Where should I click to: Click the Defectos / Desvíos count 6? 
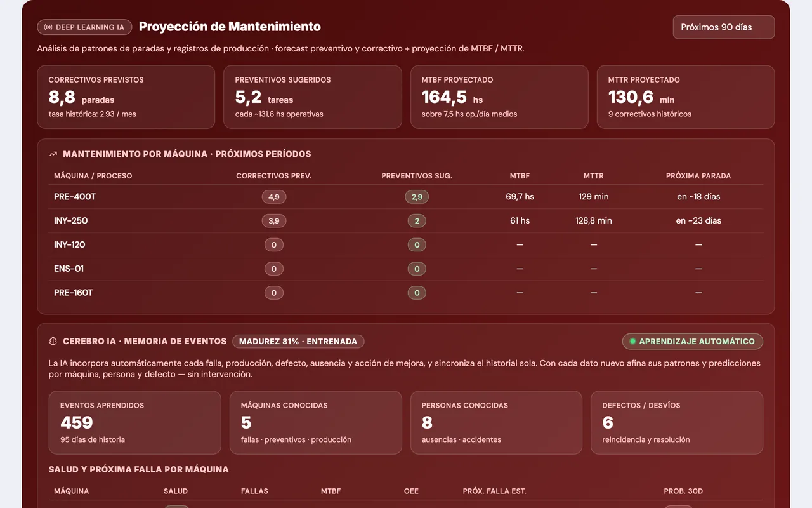click(608, 422)
